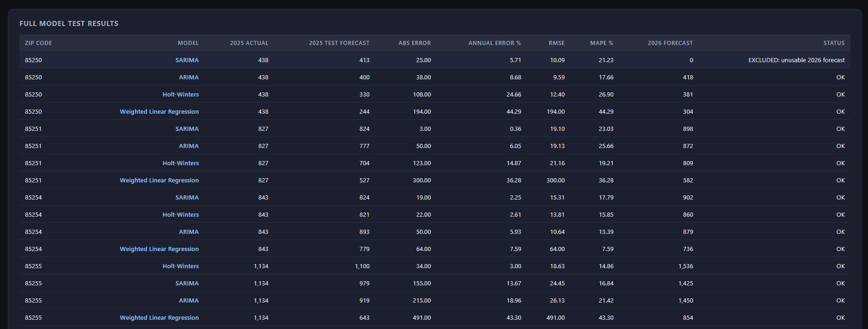Click the SARIMA link for zip 85251

[x=187, y=129]
